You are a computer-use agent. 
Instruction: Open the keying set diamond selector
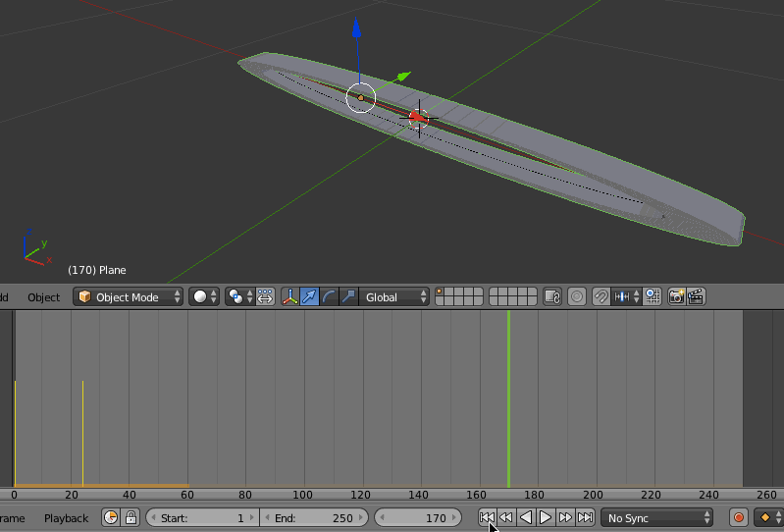coord(768,517)
